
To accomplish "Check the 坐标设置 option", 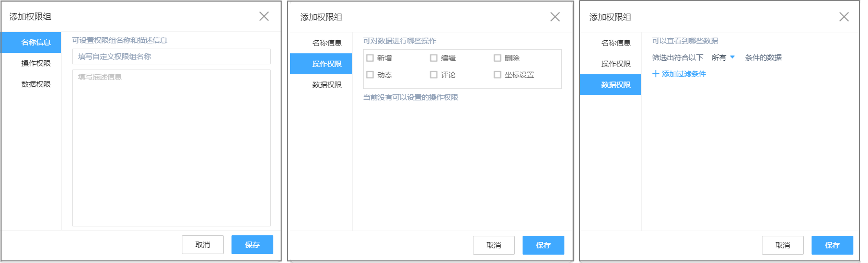I will pos(497,75).
